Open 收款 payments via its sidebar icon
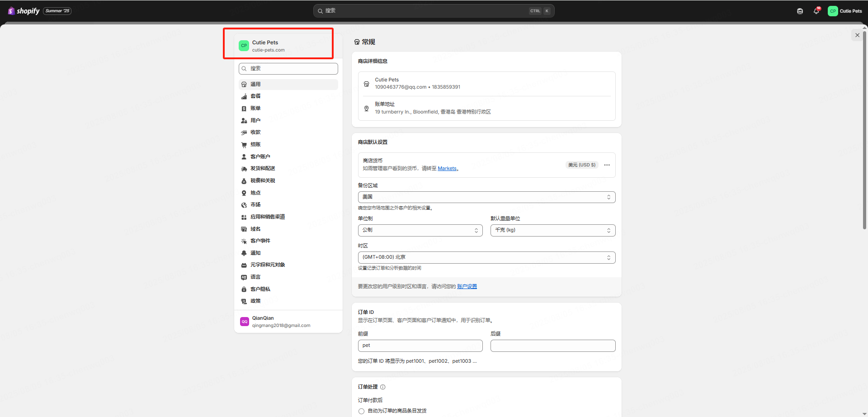Viewport: 868px width, 417px height. [x=244, y=133]
